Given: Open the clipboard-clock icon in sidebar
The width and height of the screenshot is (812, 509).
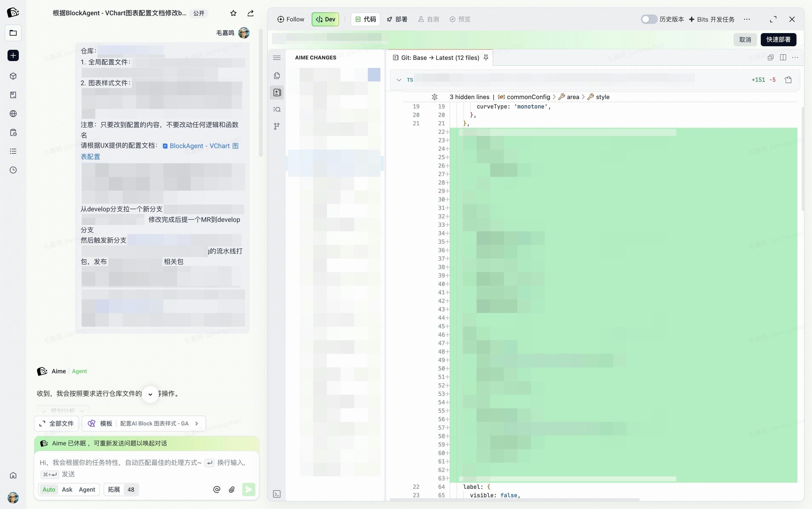Looking at the screenshot, I should pos(13,133).
